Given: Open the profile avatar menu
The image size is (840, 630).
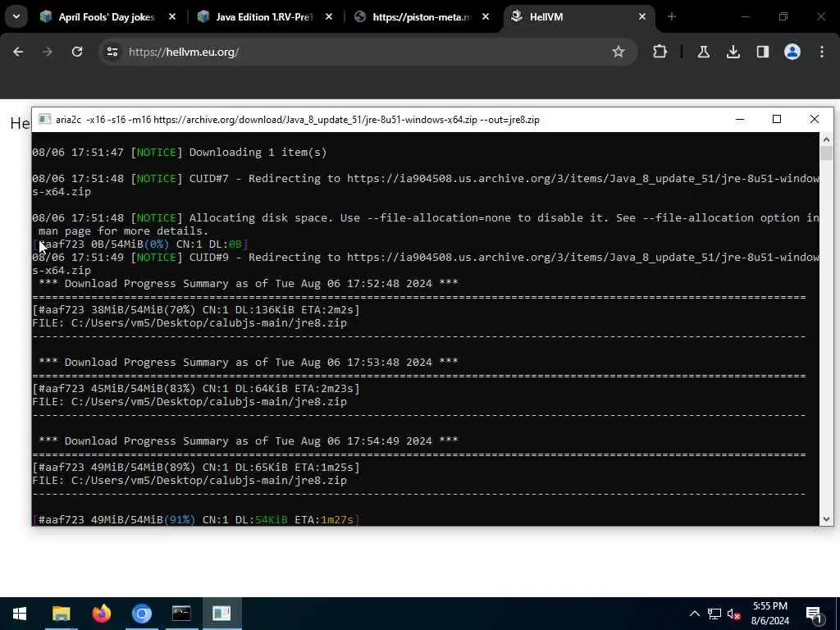Looking at the screenshot, I should (792, 52).
